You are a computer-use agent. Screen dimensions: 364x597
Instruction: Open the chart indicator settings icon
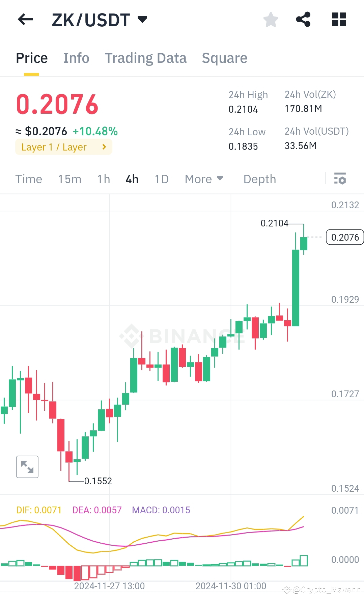[x=341, y=179]
